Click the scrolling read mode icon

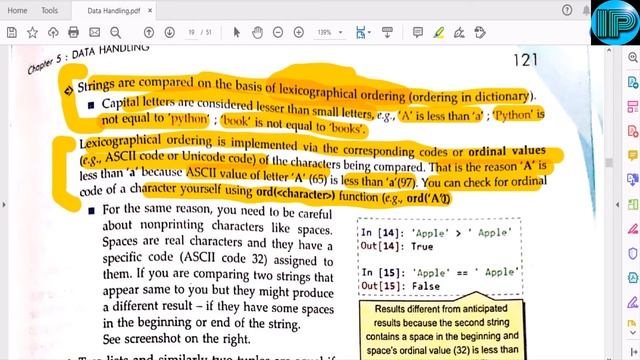(x=387, y=32)
